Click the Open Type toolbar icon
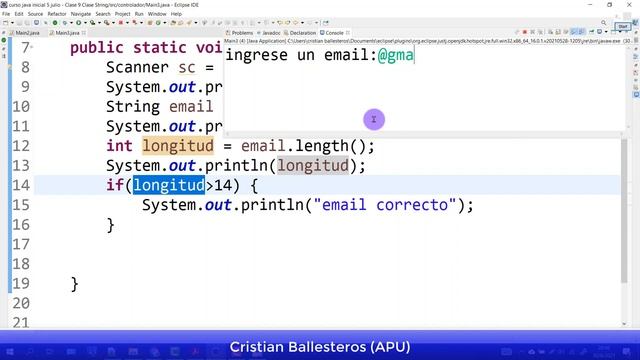Image resolution: width=640 pixels, height=360 pixels. tap(173, 23)
